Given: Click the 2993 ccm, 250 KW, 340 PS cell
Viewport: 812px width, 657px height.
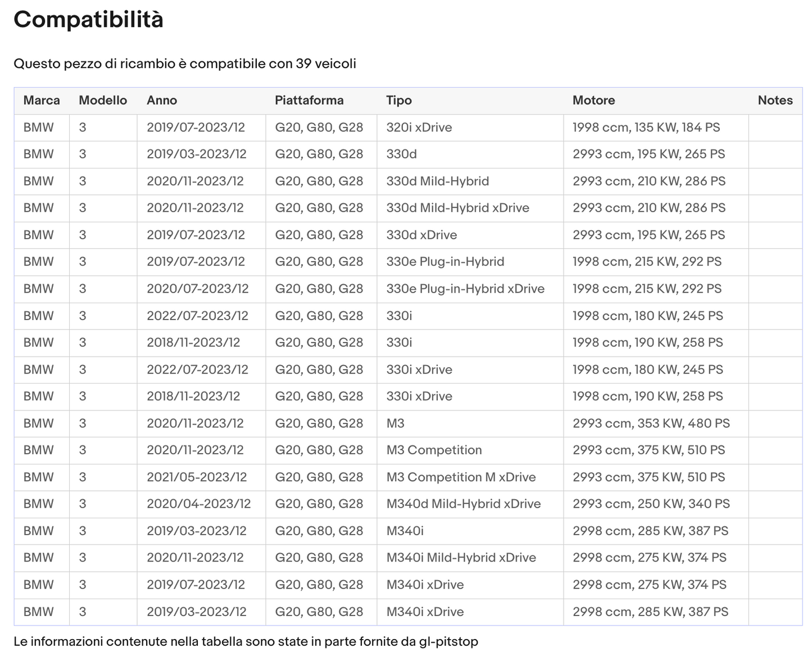Looking at the screenshot, I should pos(651,504).
